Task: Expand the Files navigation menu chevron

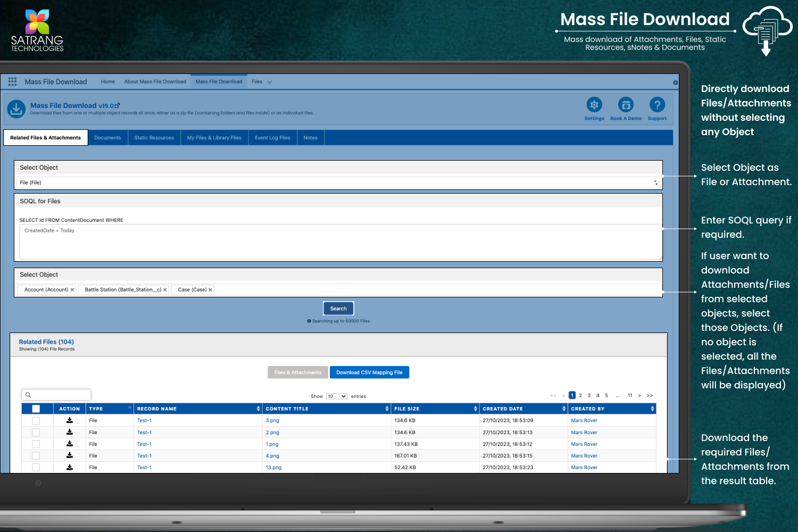Action: (x=269, y=82)
